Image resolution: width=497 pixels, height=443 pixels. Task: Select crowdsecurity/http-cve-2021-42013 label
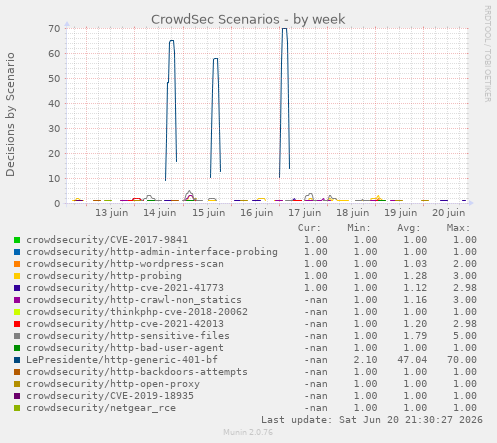(x=125, y=324)
